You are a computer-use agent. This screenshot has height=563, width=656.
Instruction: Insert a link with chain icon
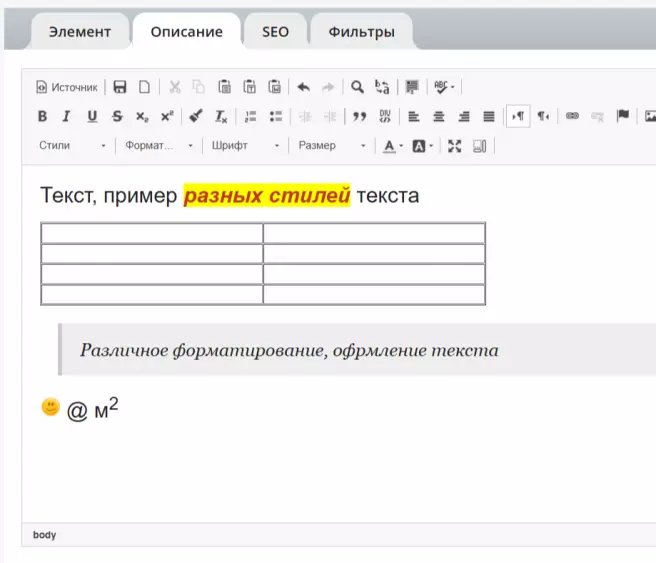(572, 116)
